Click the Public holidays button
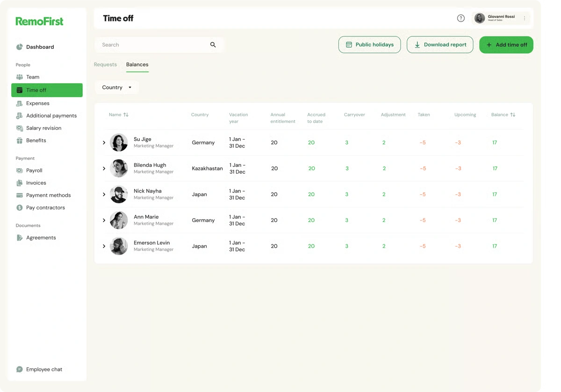561x392 pixels. coord(369,45)
